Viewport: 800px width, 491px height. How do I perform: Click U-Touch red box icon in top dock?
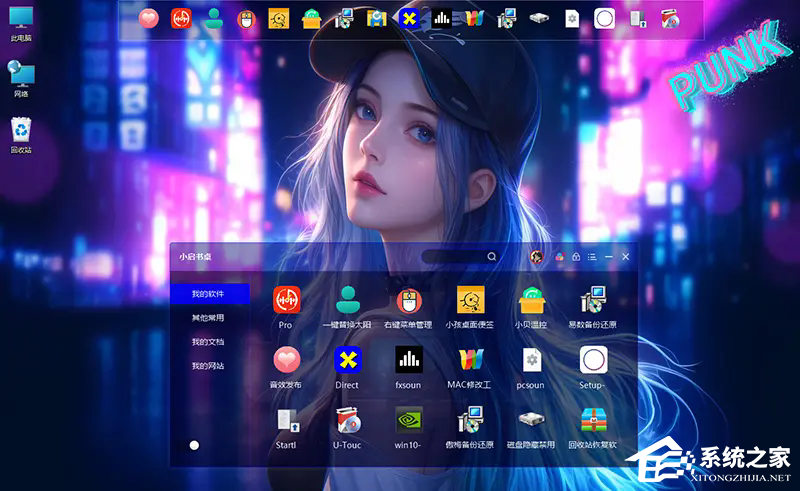point(670,19)
